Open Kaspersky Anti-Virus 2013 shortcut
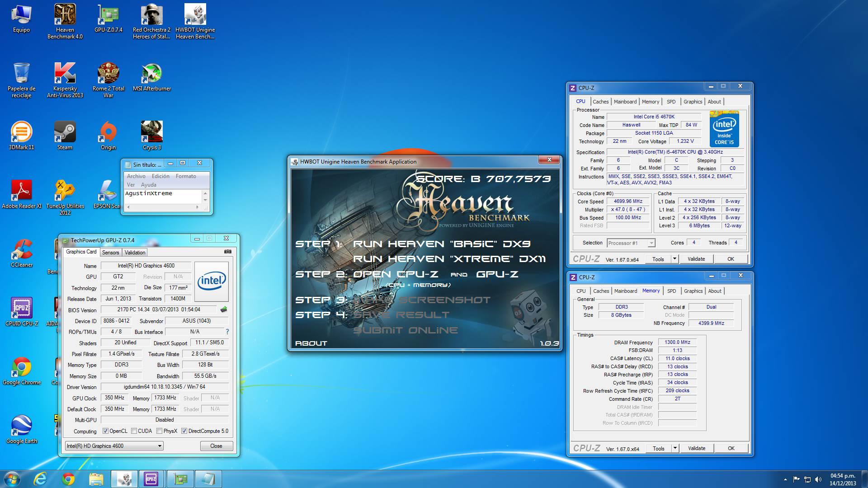The height and width of the screenshot is (488, 868). [x=65, y=80]
